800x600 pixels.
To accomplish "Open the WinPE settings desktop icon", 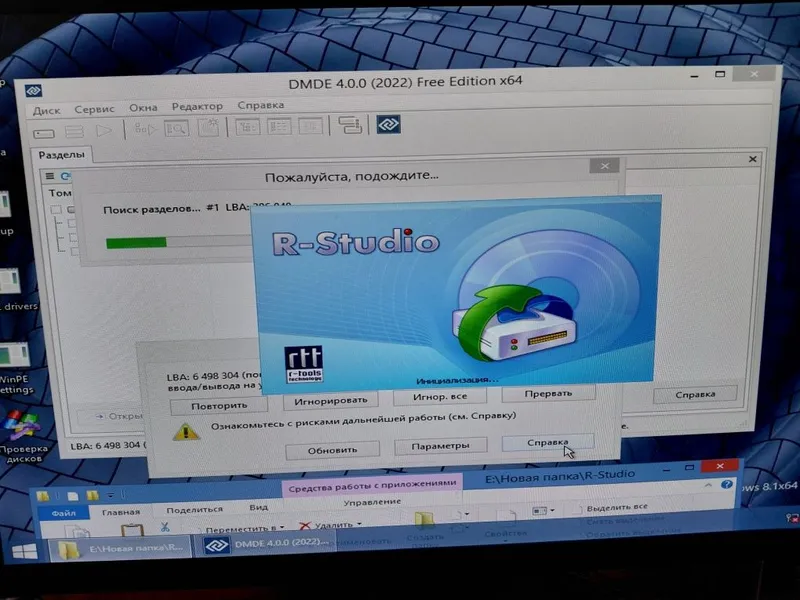I will click(x=16, y=368).
